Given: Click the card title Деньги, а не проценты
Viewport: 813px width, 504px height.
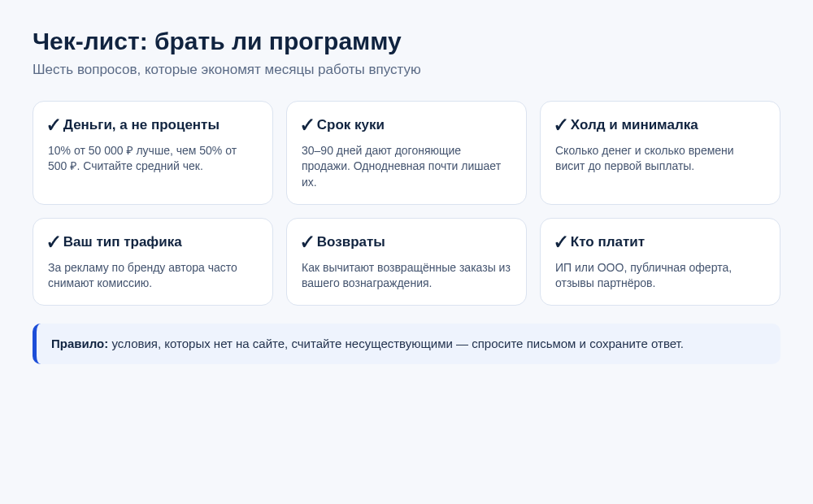Looking at the screenshot, I should coord(141,125).
